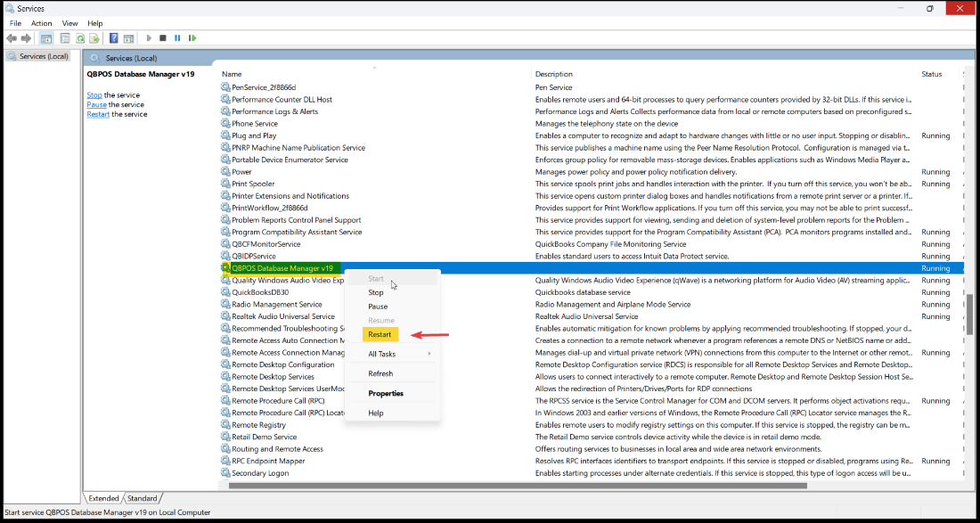Click the green Restart Service toolbar icon
The width and height of the screenshot is (980, 523).
pos(192,38)
